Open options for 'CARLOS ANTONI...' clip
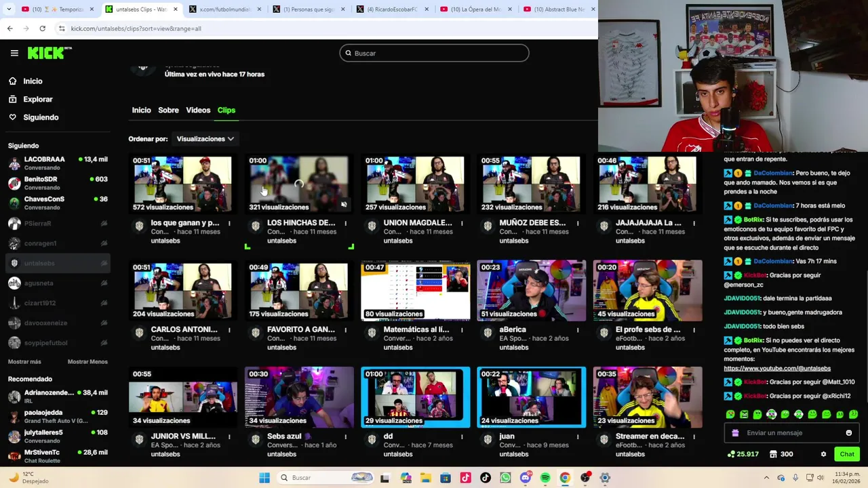 pyautogui.click(x=229, y=330)
